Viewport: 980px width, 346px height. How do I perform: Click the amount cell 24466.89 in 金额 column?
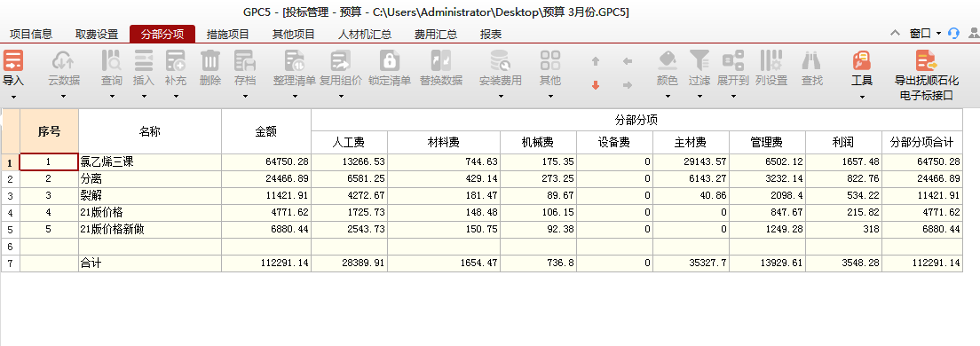[266, 179]
